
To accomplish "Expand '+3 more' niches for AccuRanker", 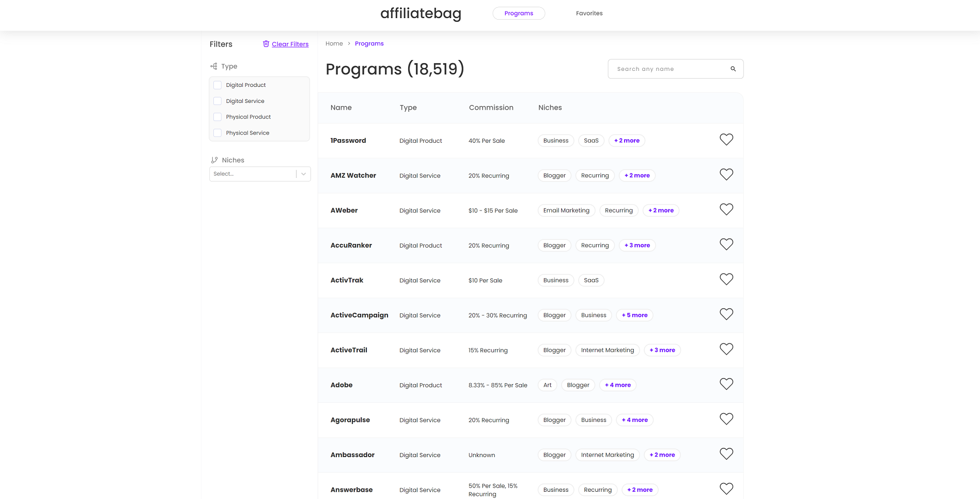I will pos(637,246).
